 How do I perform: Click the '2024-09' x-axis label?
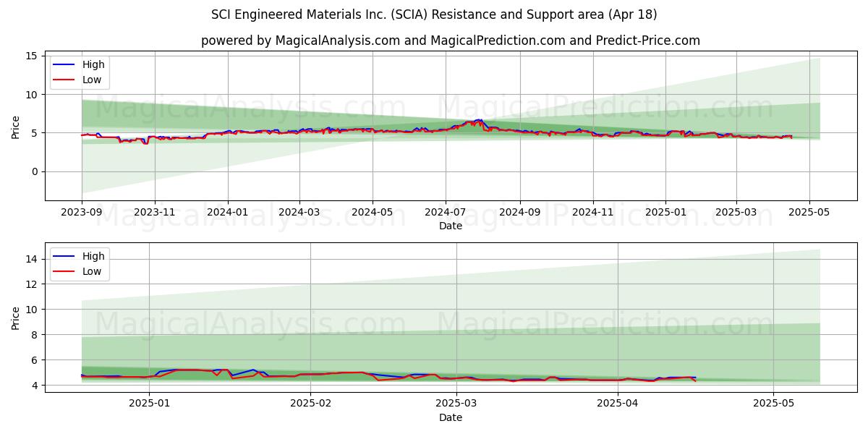[x=519, y=213]
